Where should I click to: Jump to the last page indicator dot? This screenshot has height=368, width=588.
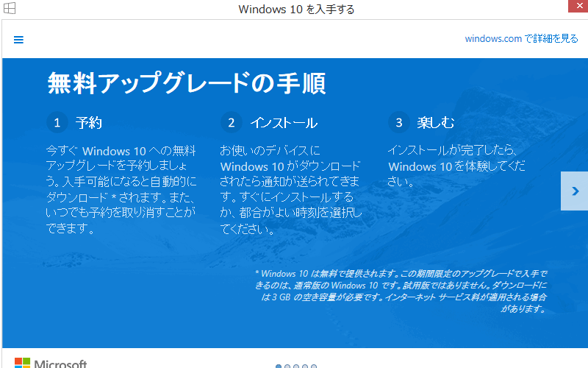[314, 366]
